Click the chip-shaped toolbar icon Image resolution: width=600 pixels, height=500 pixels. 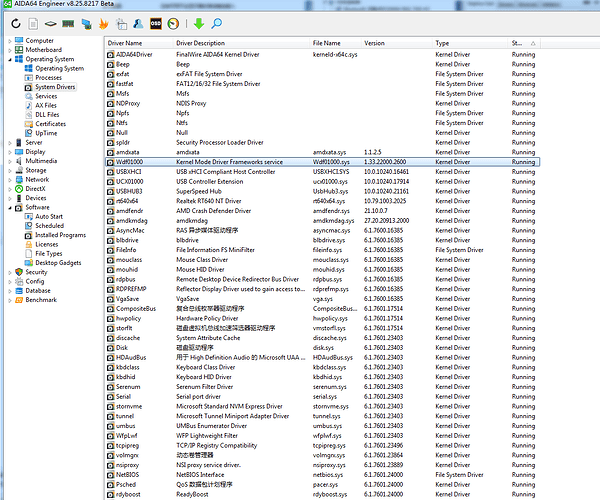pos(51,24)
